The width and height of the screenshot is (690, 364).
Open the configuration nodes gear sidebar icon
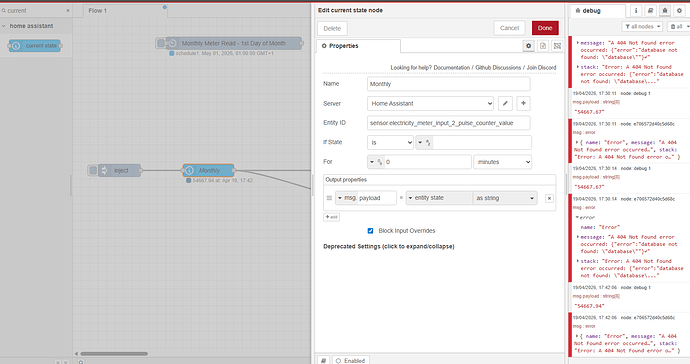[x=679, y=11]
